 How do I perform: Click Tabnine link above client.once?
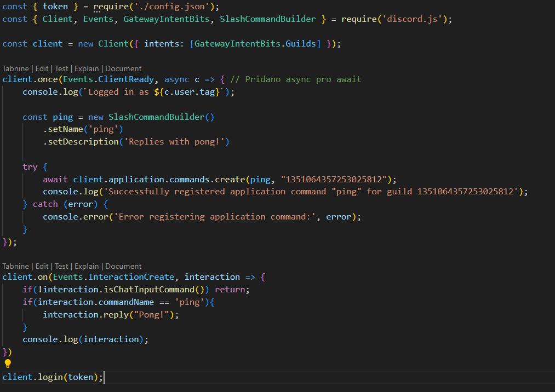pyautogui.click(x=15, y=68)
